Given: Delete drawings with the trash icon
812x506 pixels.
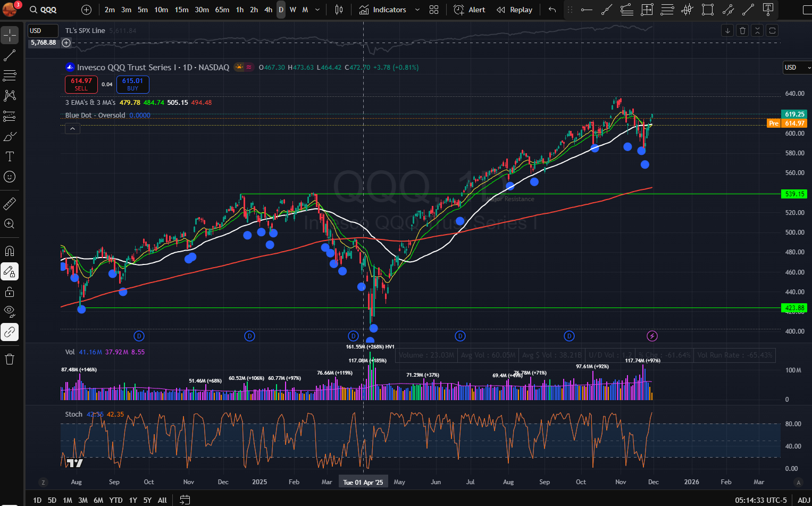Looking at the screenshot, I should click(x=10, y=359).
